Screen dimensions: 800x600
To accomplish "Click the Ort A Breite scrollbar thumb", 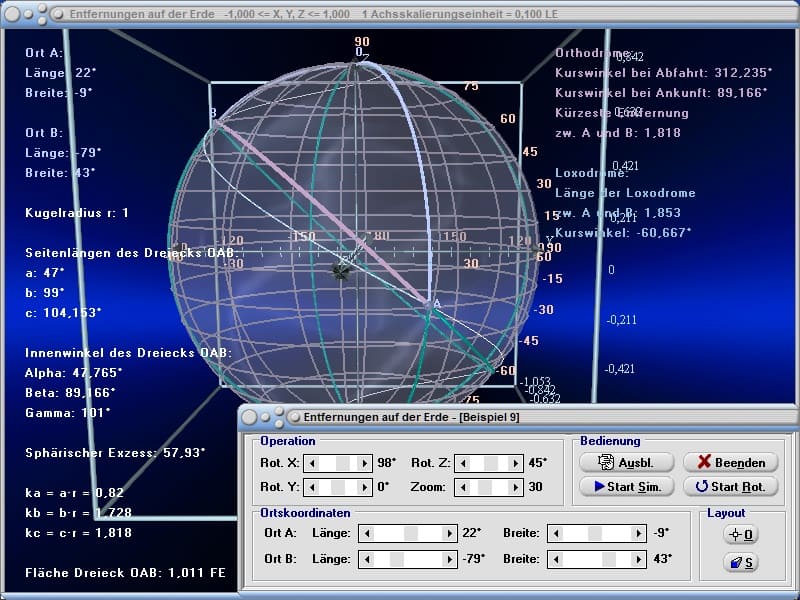I will (594, 534).
